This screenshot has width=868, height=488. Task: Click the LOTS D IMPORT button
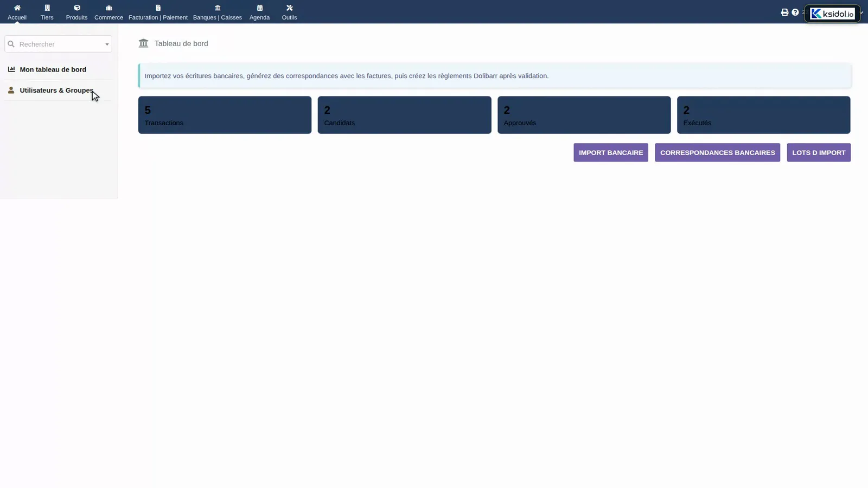[x=819, y=152]
